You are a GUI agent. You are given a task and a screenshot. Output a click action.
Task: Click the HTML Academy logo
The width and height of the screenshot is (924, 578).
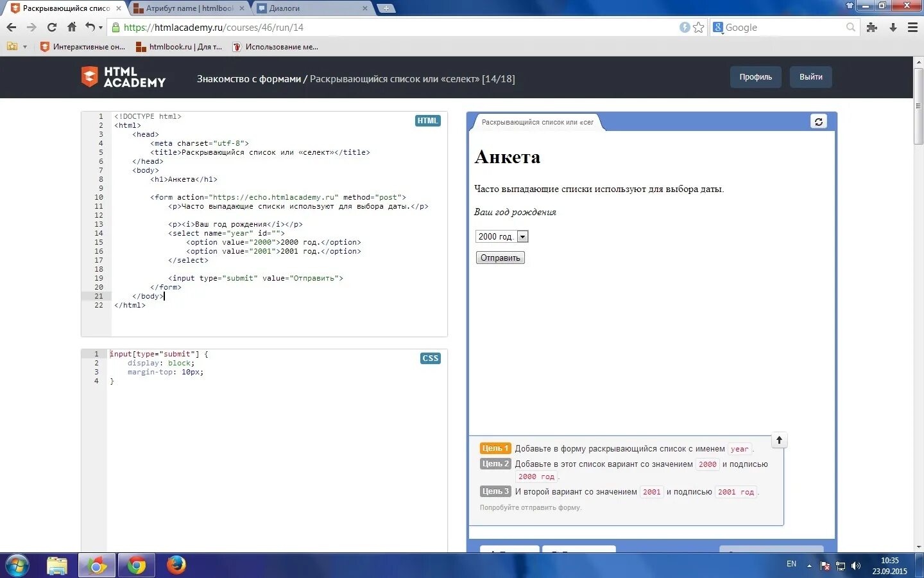click(x=123, y=77)
